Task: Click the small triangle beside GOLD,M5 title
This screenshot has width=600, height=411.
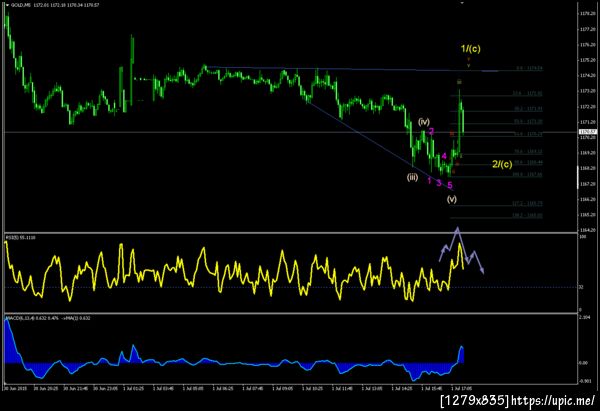Action: click(8, 5)
